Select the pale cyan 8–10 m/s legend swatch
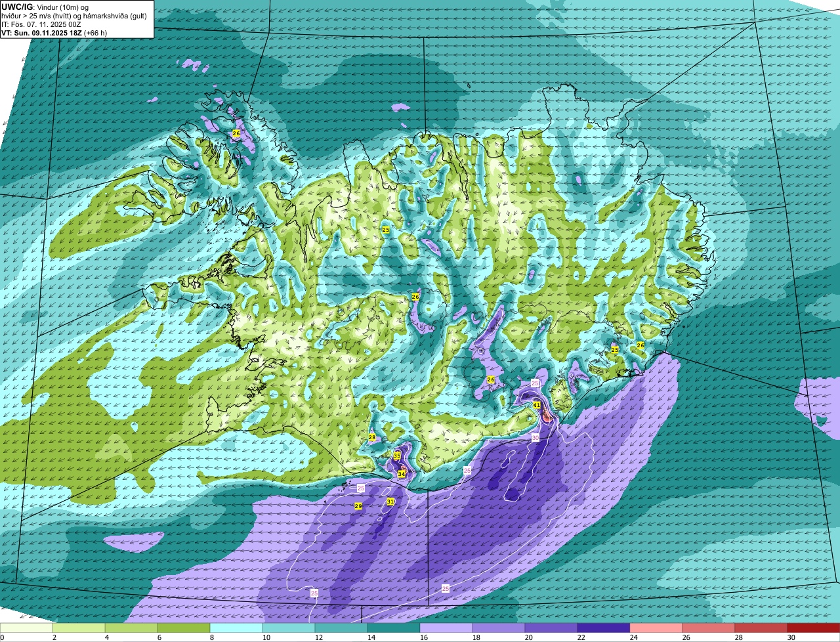The image size is (840, 642). coord(236,628)
